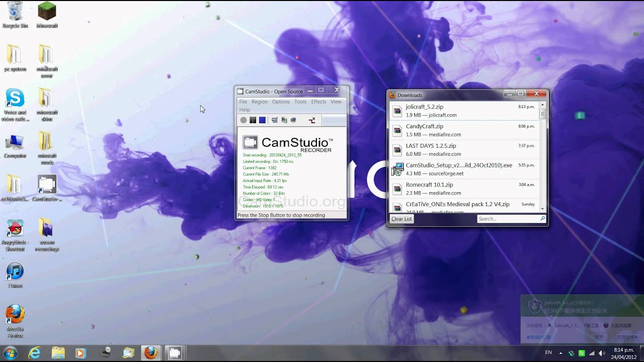
Task: Click the network signal tray icon
Action: pos(592,353)
